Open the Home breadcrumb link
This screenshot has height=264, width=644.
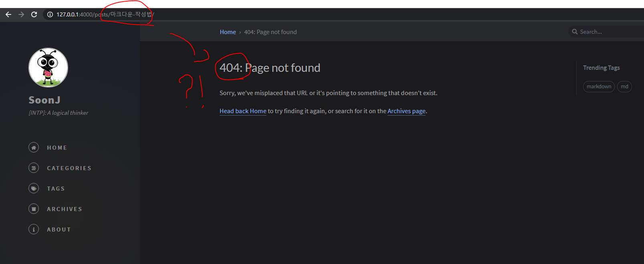[228, 32]
